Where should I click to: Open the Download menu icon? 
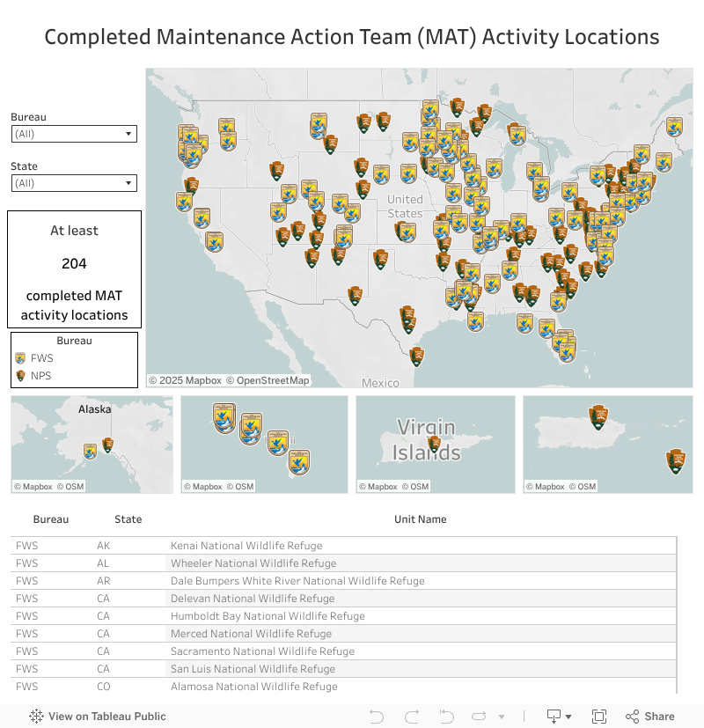pos(558,717)
